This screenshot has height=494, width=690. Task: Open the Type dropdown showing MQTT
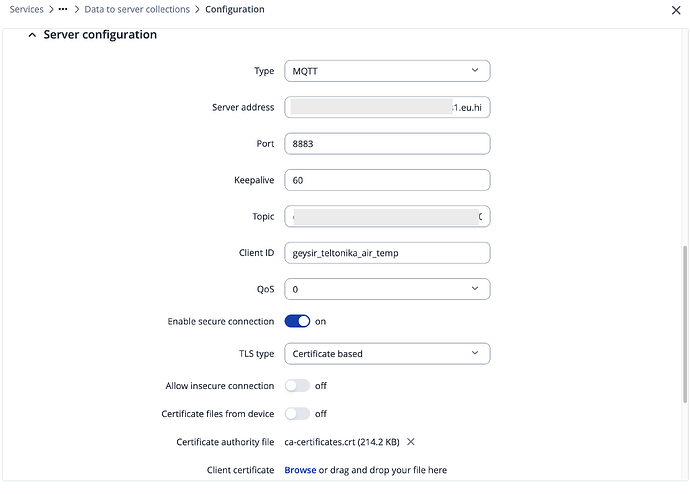tap(387, 71)
